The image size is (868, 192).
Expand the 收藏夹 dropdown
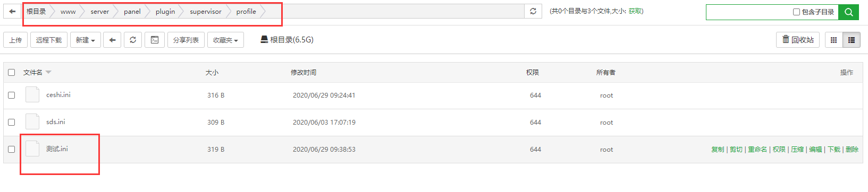point(226,40)
